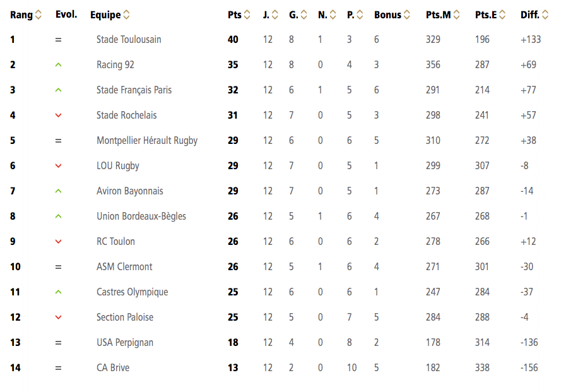Sort by Diff. column arrows
The width and height of the screenshot is (566, 392).
coord(545,15)
